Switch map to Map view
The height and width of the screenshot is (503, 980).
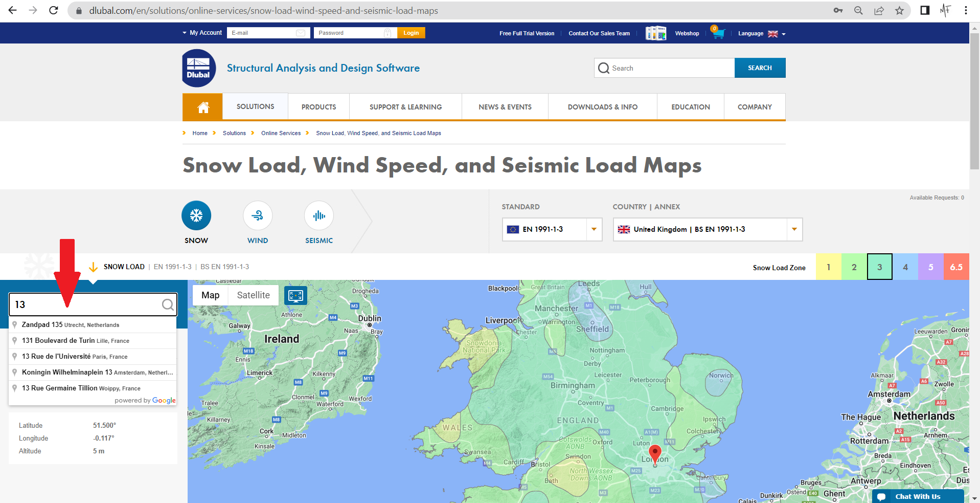(210, 295)
